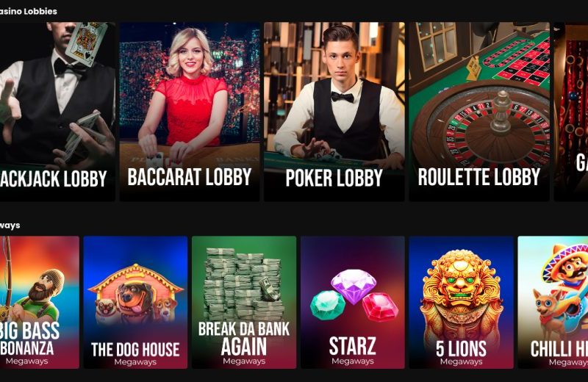Click the Poker Lobby title text
This screenshot has height=382, width=588.
tap(334, 178)
